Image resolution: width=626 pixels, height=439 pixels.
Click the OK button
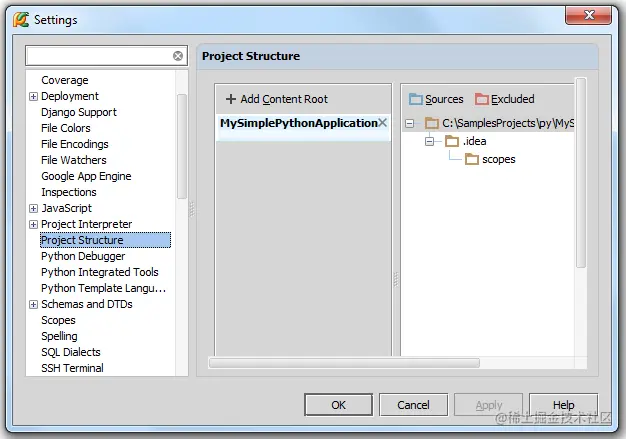click(x=339, y=405)
